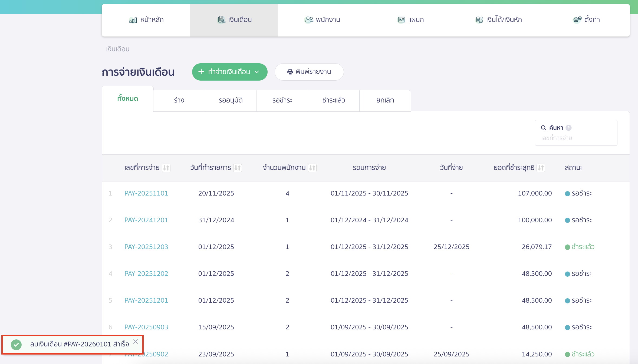Click the department ID card icon
638x364 pixels.
coord(401,20)
